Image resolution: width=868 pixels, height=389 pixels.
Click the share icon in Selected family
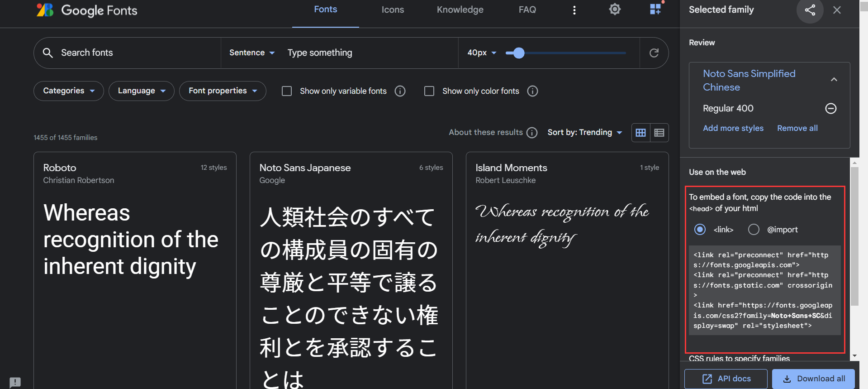coord(810,10)
